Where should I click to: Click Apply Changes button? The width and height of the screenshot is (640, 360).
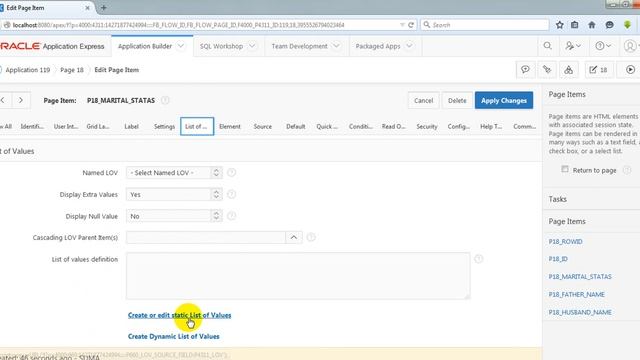point(504,100)
